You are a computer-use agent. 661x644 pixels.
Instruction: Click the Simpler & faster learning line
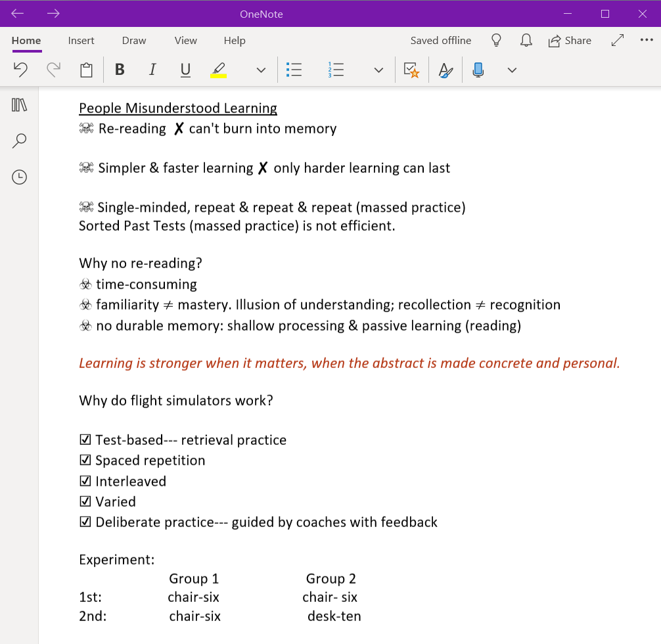(264, 168)
